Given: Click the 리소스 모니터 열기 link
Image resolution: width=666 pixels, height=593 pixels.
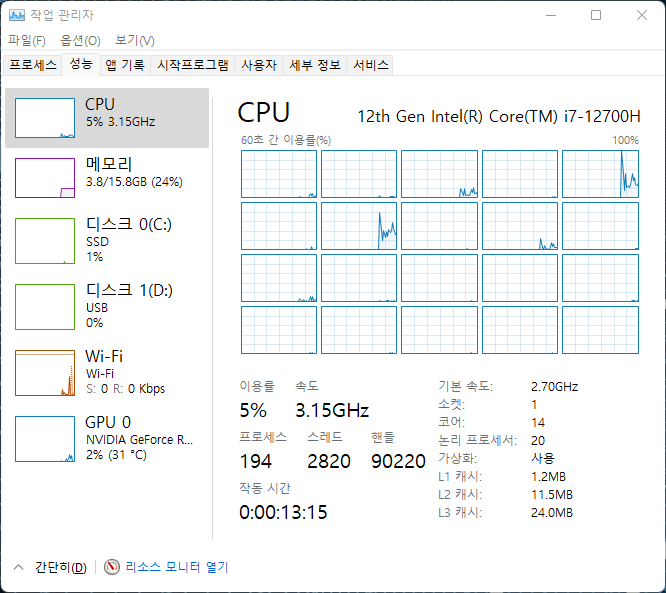Looking at the screenshot, I should click(x=177, y=567).
